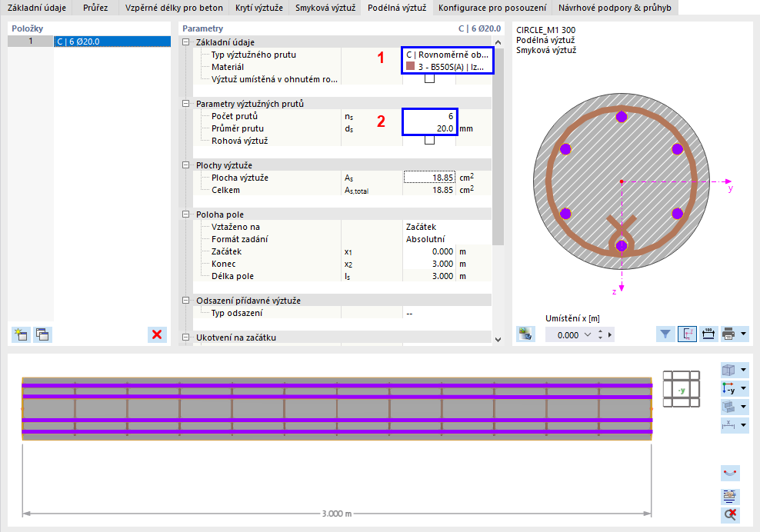The width and height of the screenshot is (760, 532).
Task: Toggle the dimension display icon (100)
Action: [708, 334]
